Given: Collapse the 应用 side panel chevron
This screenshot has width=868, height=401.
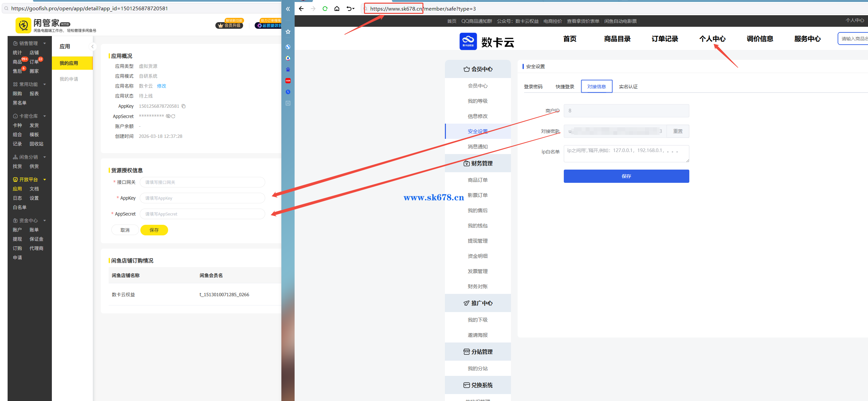Looking at the screenshot, I should click(92, 47).
